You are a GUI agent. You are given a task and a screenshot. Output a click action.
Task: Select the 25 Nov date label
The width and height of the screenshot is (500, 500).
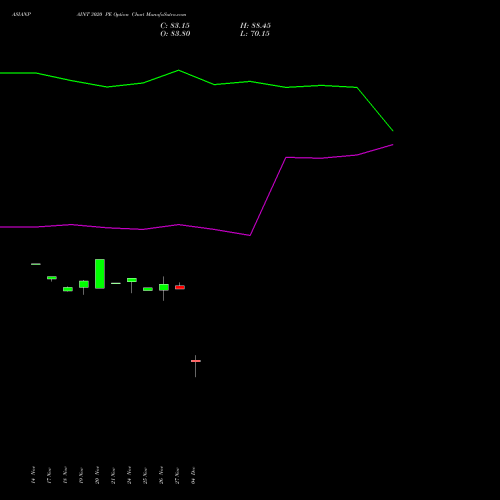[x=145, y=475]
